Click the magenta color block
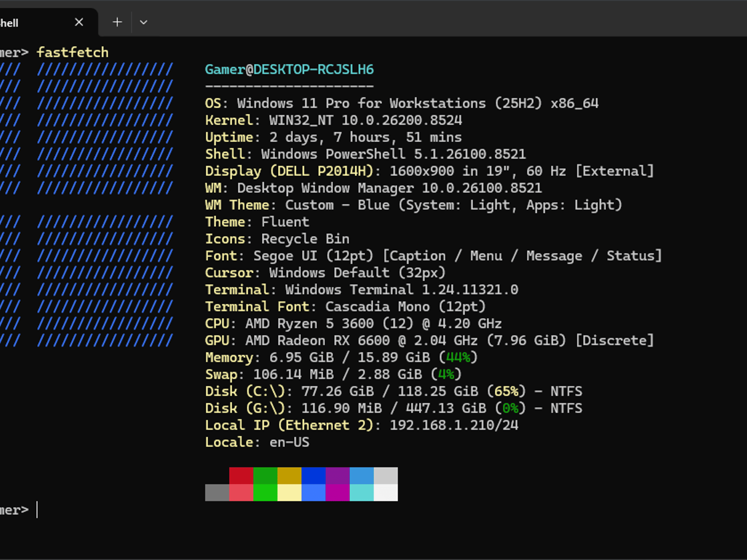The image size is (747, 560). pyautogui.click(x=337, y=493)
